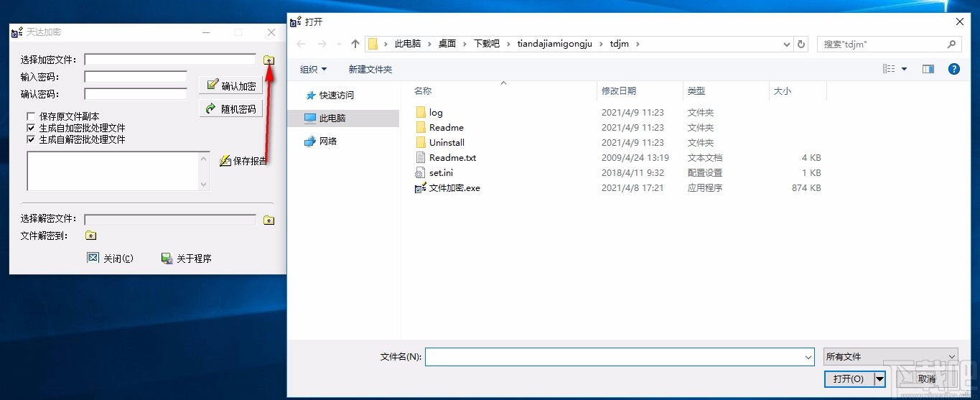Image resolution: width=980 pixels, height=400 pixels.
Task: Click refresh button in address bar
Action: pos(801,44)
